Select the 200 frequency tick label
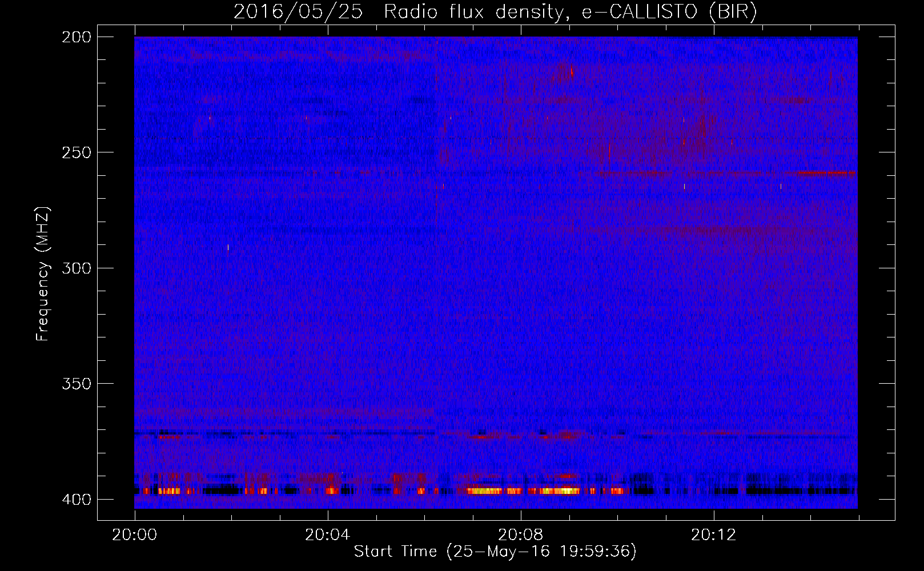 pos(77,37)
